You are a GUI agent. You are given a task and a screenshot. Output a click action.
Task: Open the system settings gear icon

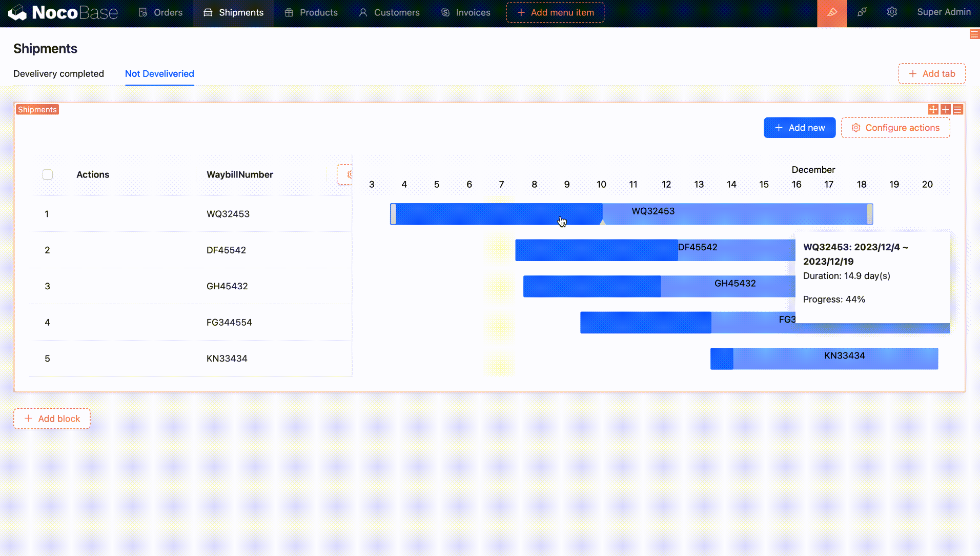(x=892, y=12)
